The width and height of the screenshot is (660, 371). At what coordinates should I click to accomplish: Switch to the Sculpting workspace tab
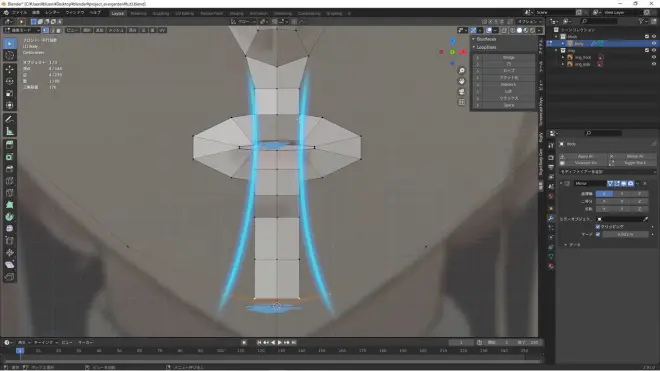point(161,13)
